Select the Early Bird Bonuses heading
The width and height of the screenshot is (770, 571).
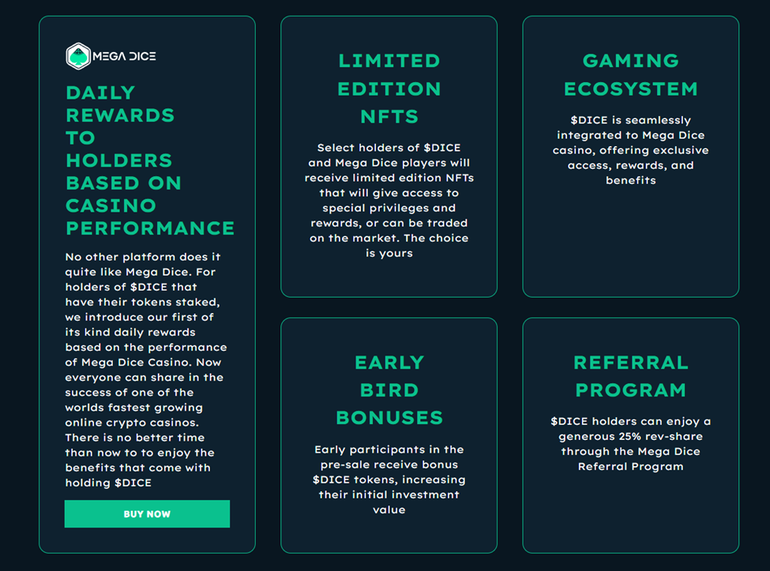click(x=389, y=389)
